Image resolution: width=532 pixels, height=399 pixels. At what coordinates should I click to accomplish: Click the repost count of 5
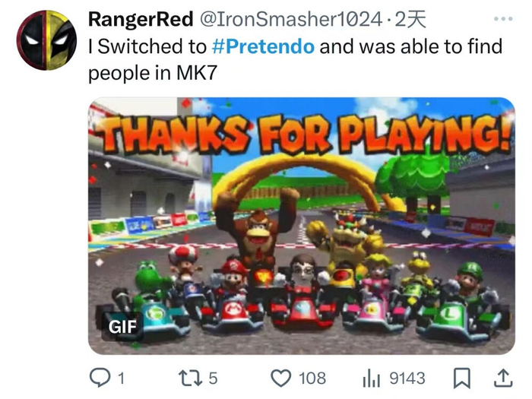(x=213, y=378)
